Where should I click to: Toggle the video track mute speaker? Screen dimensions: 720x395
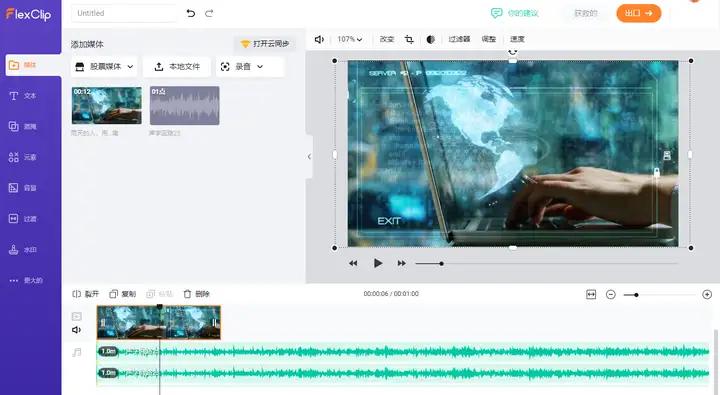point(76,330)
